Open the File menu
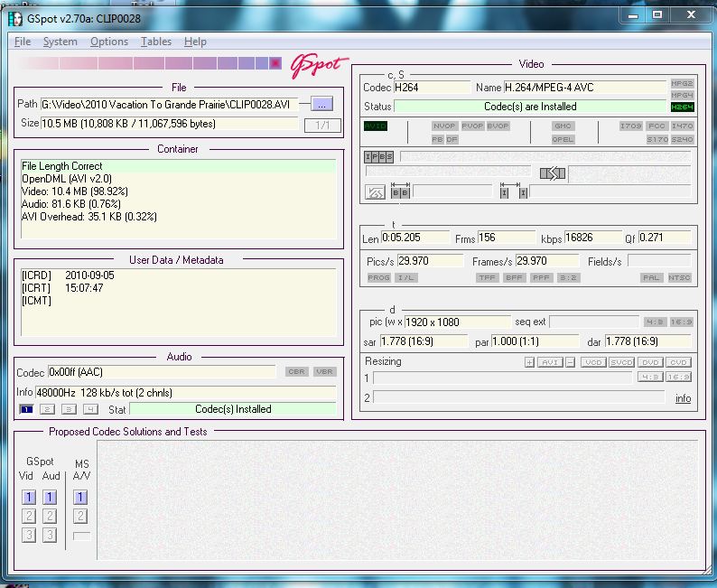The image size is (717, 588). 23,42
